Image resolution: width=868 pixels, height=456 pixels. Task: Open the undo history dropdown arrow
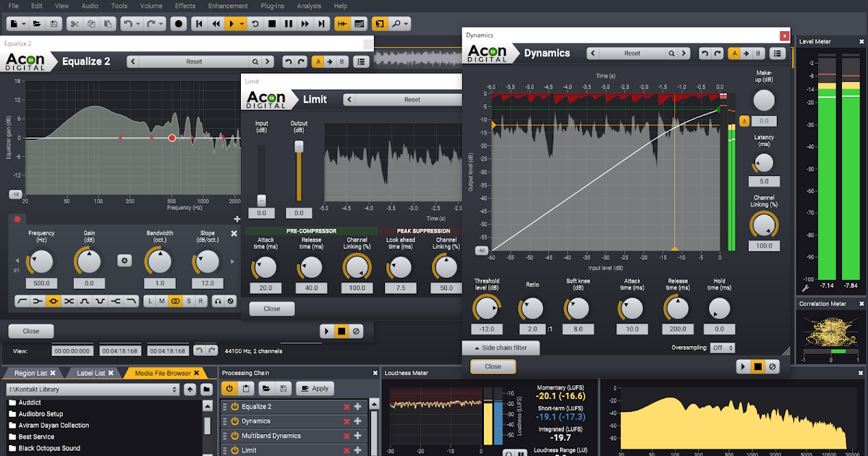click(x=139, y=24)
